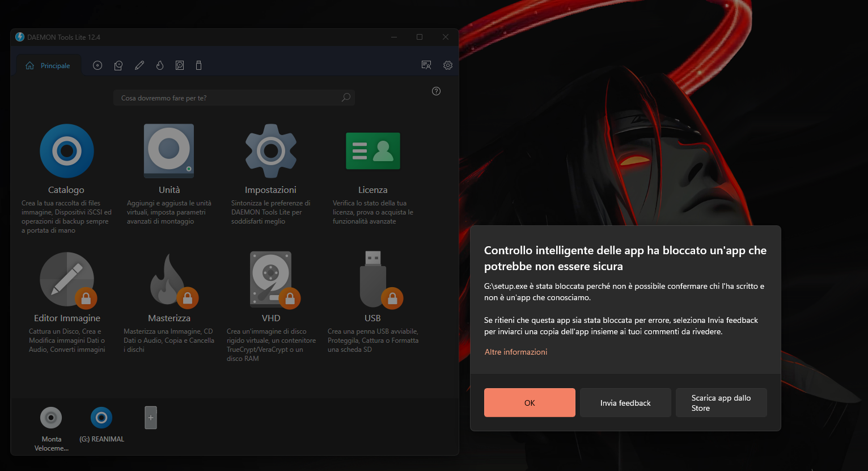The image size is (868, 471).
Task: Add a new drive with the plus button
Action: [x=151, y=418]
